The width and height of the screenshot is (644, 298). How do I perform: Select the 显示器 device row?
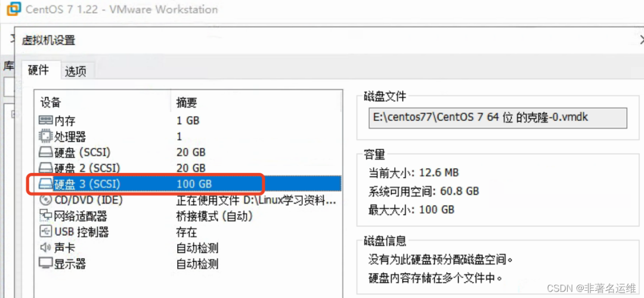[x=188, y=263]
